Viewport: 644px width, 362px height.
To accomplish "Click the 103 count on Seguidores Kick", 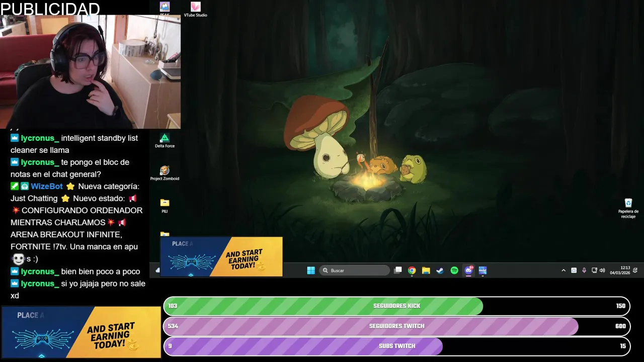I will pos(173,306).
